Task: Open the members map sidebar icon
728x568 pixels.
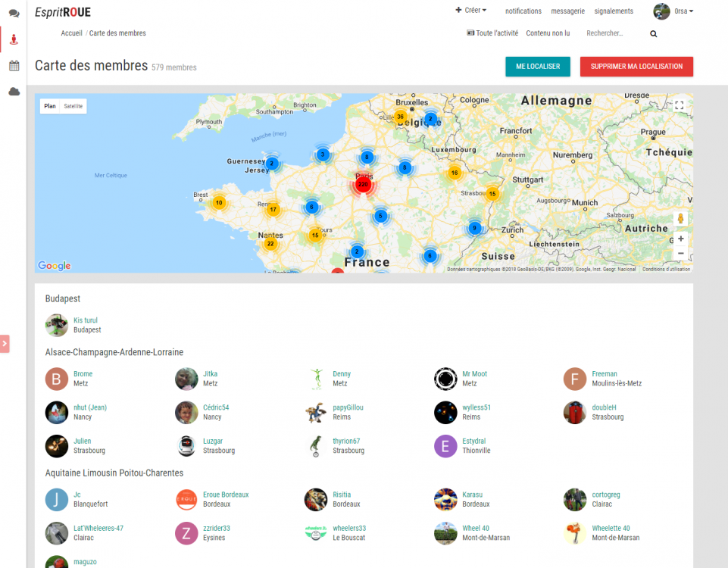Action: (x=14, y=39)
